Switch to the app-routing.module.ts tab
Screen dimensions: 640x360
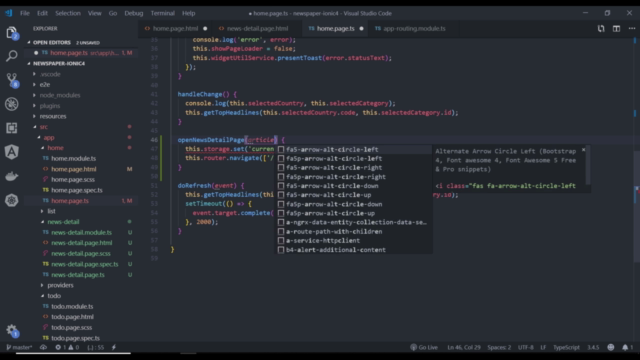coord(414,29)
